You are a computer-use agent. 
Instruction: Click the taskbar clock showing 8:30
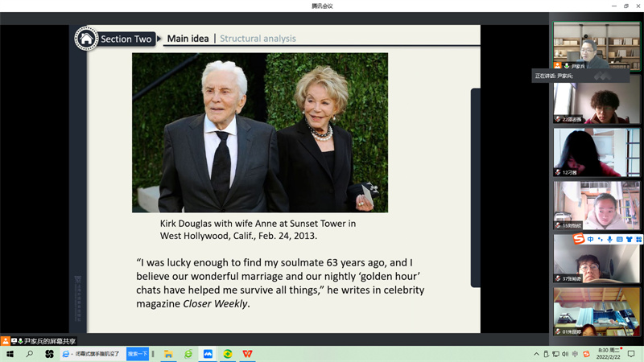click(609, 354)
